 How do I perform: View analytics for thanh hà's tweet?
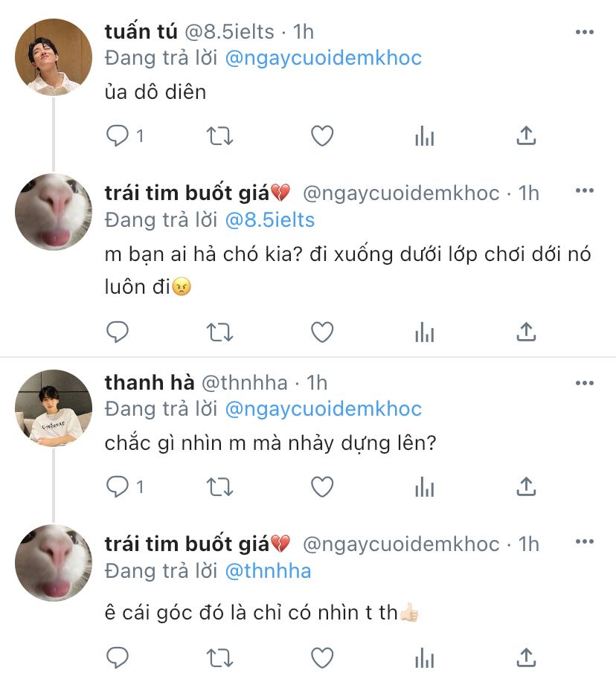[424, 487]
